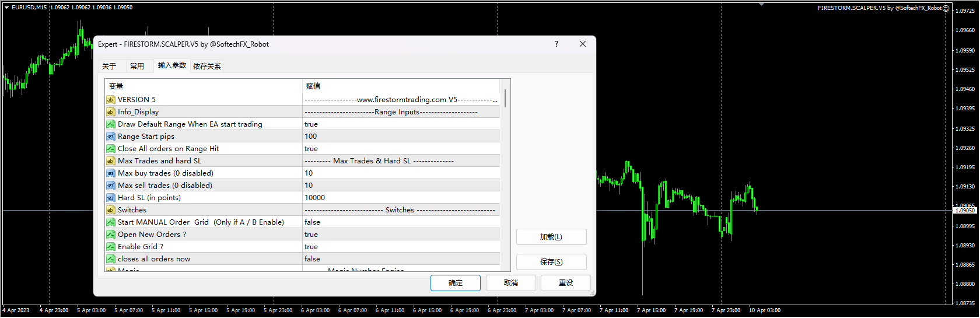Image resolution: width=980 pixels, height=318 pixels.
Task: Click the parameter list vertical scrollbar thumb
Action: pos(505,98)
